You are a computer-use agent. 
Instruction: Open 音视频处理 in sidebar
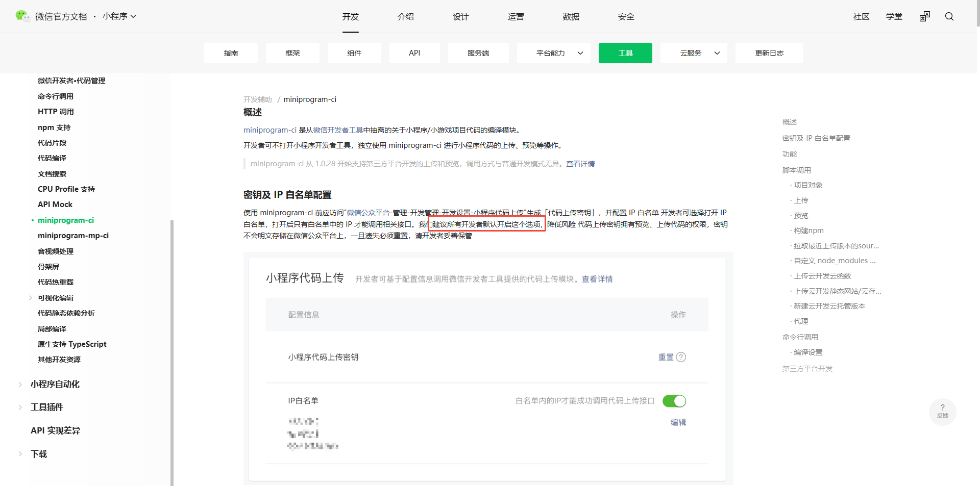pyautogui.click(x=56, y=251)
